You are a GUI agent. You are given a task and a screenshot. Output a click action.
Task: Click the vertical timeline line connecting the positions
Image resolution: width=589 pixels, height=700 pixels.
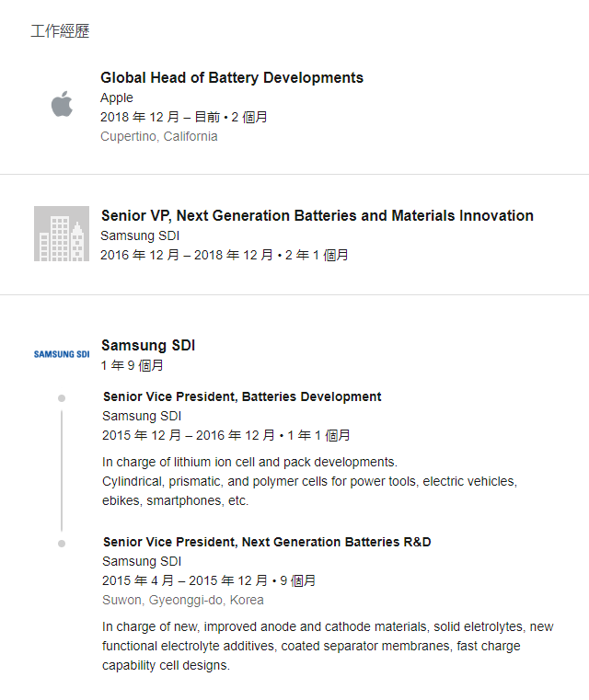coord(62,471)
